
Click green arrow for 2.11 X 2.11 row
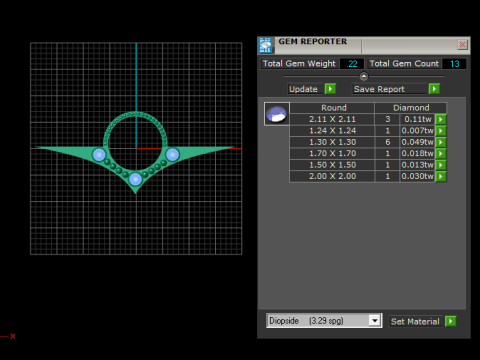(441, 119)
